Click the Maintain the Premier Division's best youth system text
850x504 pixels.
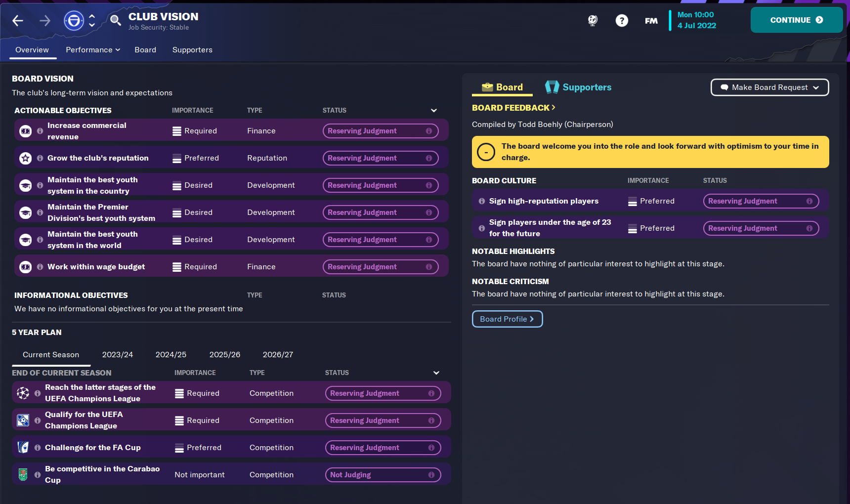click(101, 212)
